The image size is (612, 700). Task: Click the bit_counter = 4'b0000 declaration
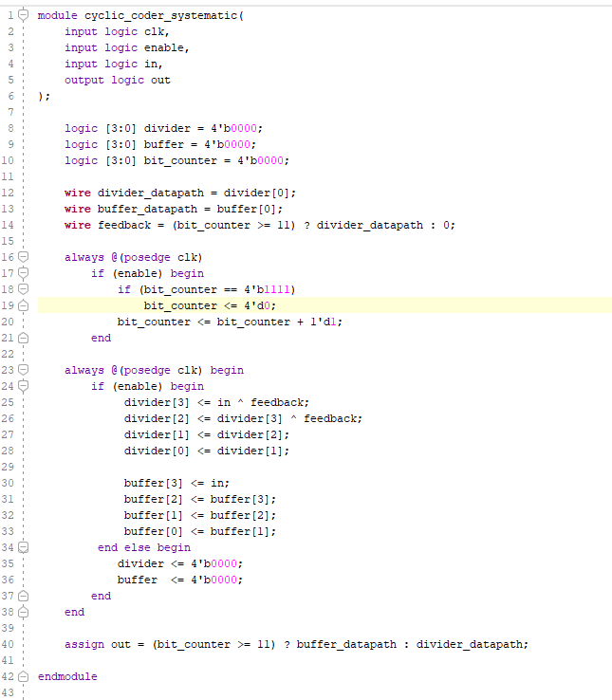click(176, 160)
